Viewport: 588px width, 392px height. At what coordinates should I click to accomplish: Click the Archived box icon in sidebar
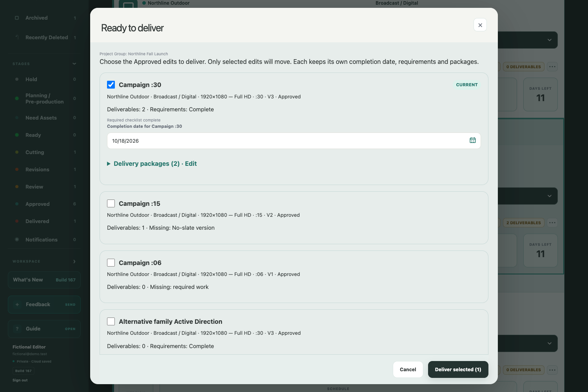point(17,18)
